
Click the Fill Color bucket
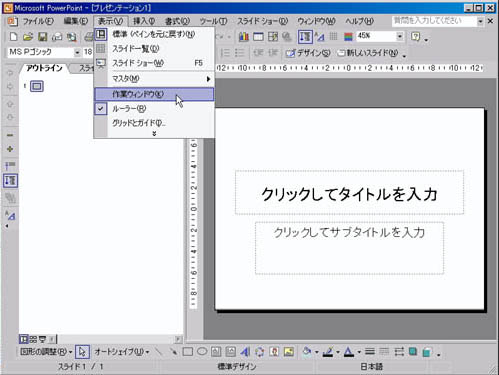[x=307, y=352]
